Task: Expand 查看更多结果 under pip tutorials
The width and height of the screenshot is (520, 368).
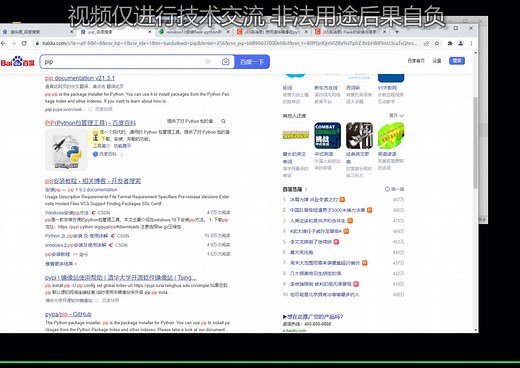Action: [61, 264]
